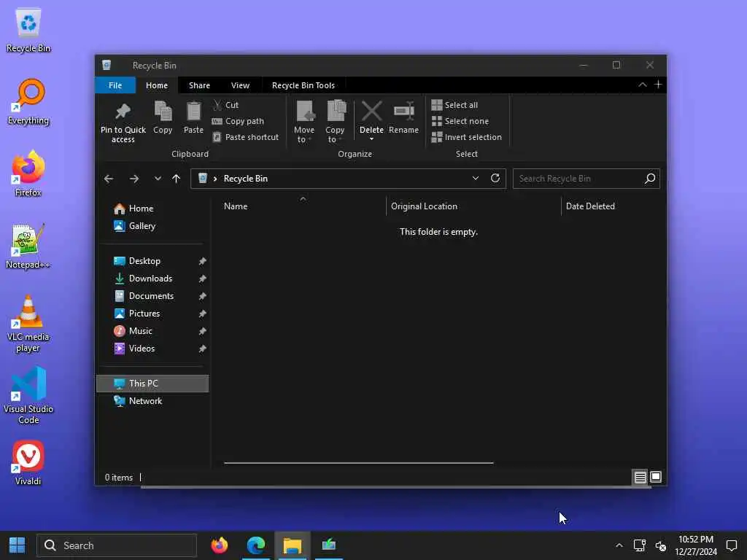Go forward with the right arrow

pyautogui.click(x=134, y=179)
